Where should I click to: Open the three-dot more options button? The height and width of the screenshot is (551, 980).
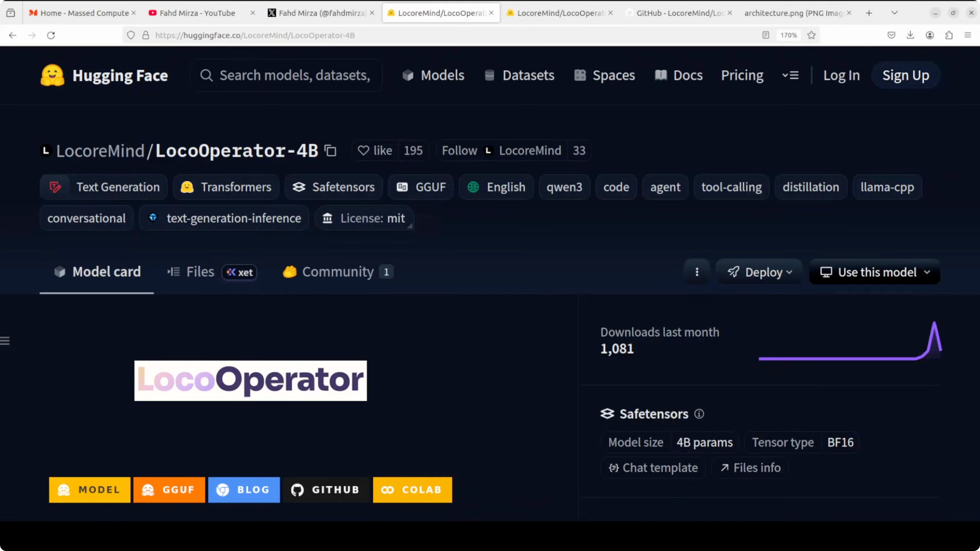(x=697, y=272)
